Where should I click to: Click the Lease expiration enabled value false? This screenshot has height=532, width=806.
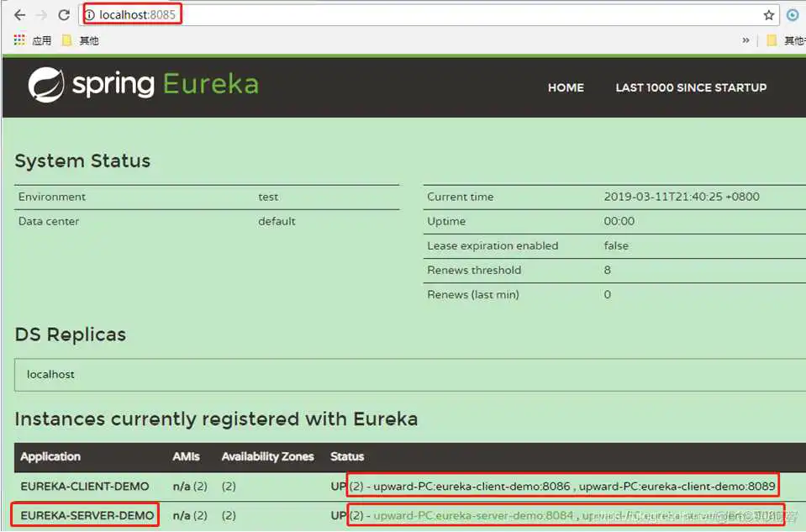[616, 245]
